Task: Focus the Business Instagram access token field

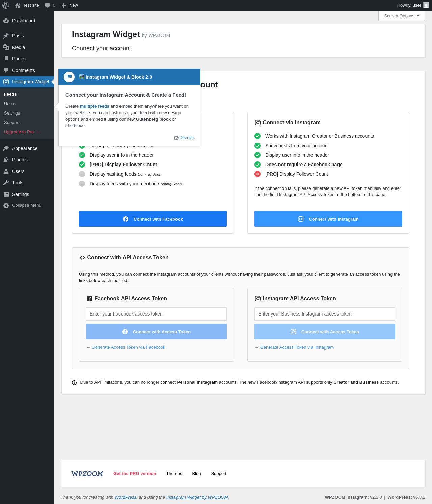Action: pyautogui.click(x=325, y=314)
